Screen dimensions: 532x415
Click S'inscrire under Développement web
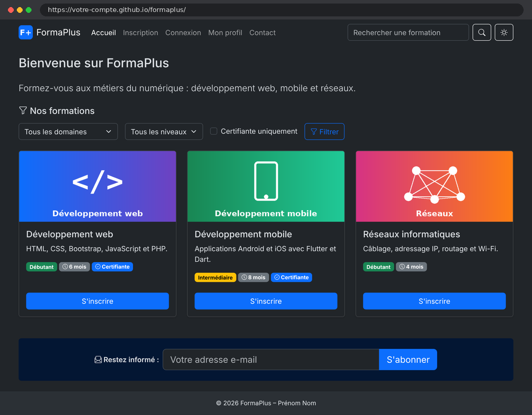coord(98,301)
